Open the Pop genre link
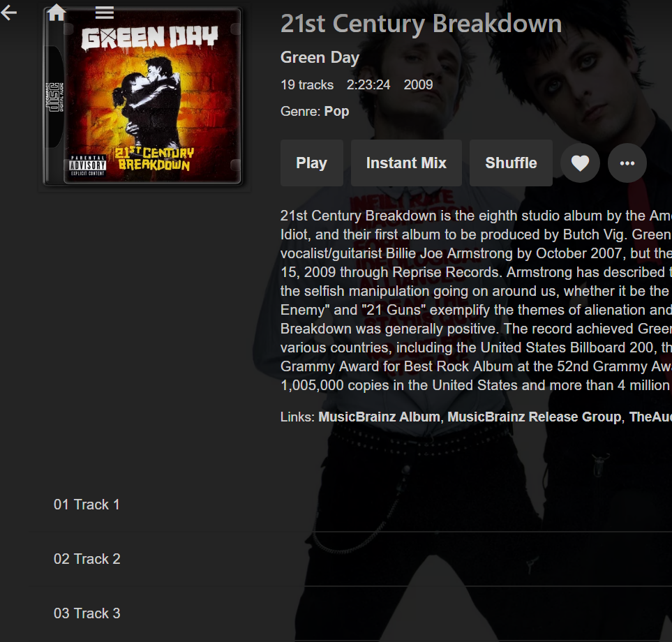The height and width of the screenshot is (642, 672). [x=336, y=112]
